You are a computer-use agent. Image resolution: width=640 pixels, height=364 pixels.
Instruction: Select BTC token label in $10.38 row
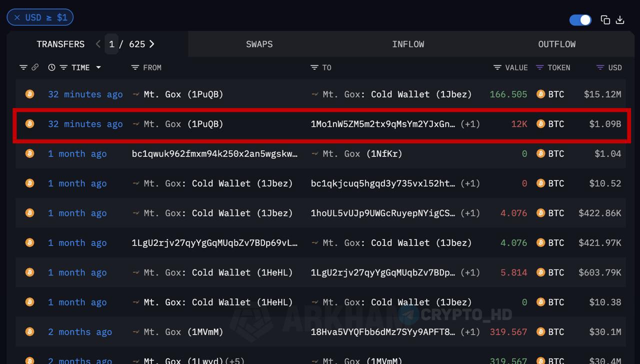[x=556, y=302]
